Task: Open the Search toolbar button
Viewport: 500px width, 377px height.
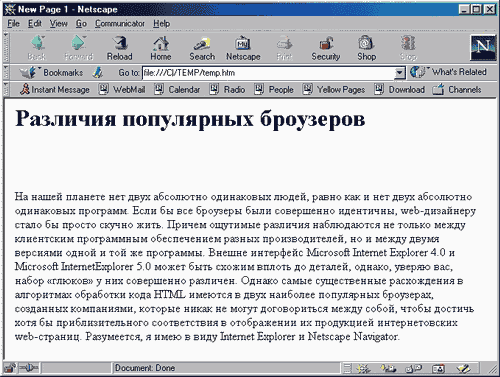Action: 202,48
